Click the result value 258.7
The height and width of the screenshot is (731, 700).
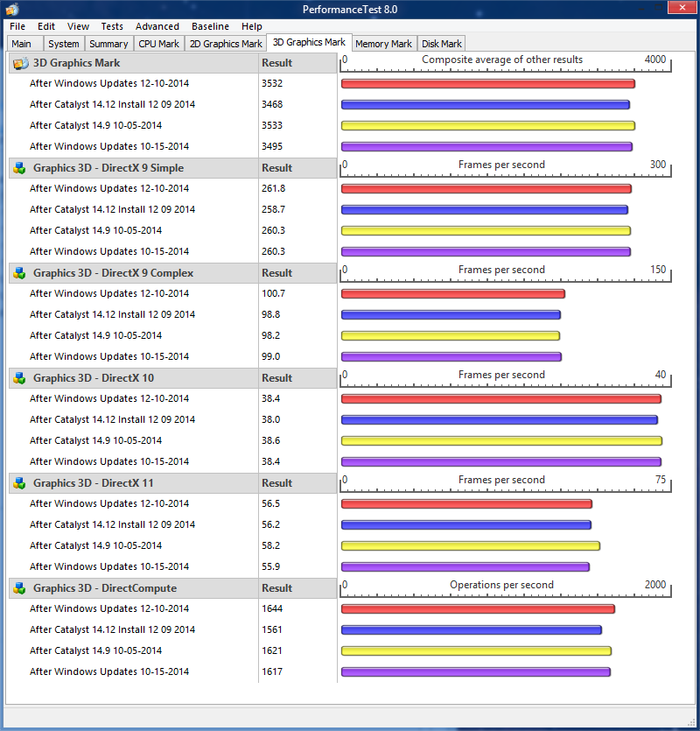273,209
